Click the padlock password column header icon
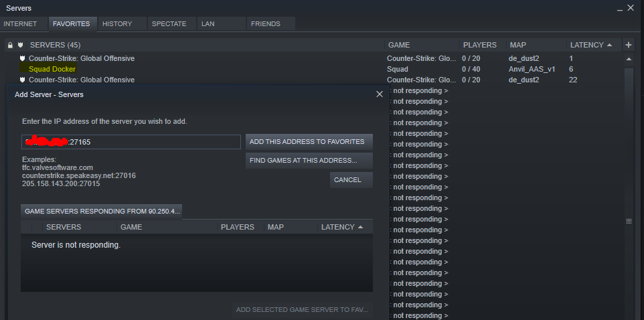 10,45
